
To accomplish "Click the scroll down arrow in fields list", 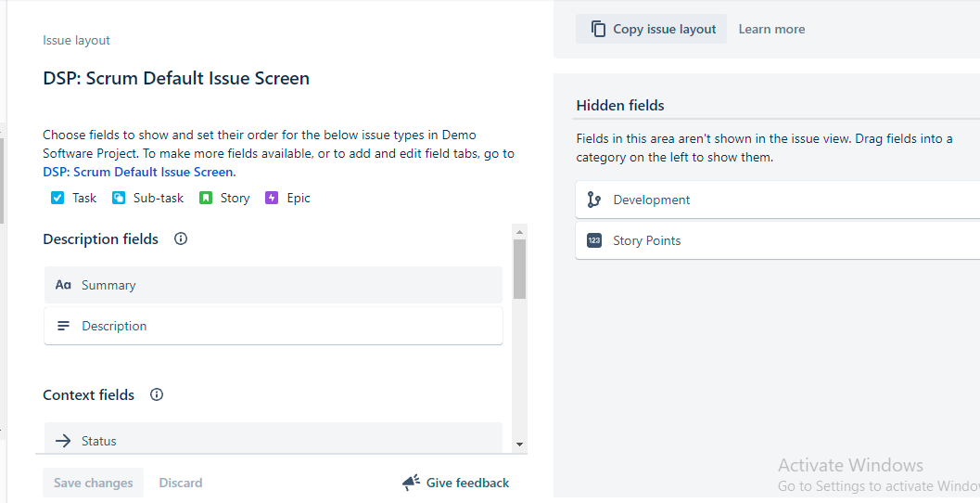I will [519, 445].
